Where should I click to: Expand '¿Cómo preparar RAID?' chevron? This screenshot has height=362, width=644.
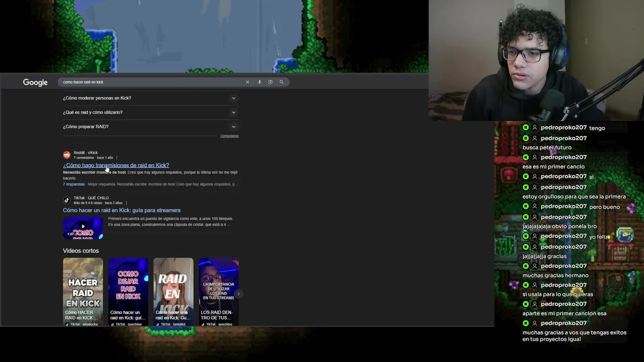point(233,127)
